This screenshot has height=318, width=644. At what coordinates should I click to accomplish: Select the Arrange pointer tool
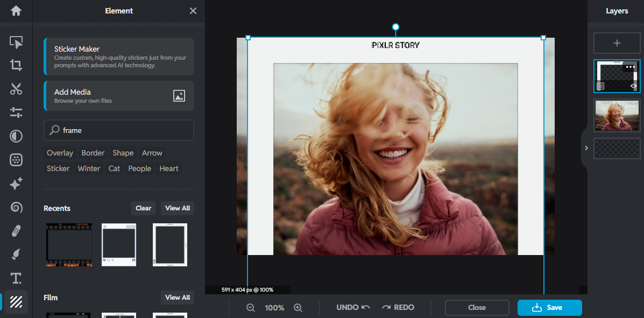[16, 43]
